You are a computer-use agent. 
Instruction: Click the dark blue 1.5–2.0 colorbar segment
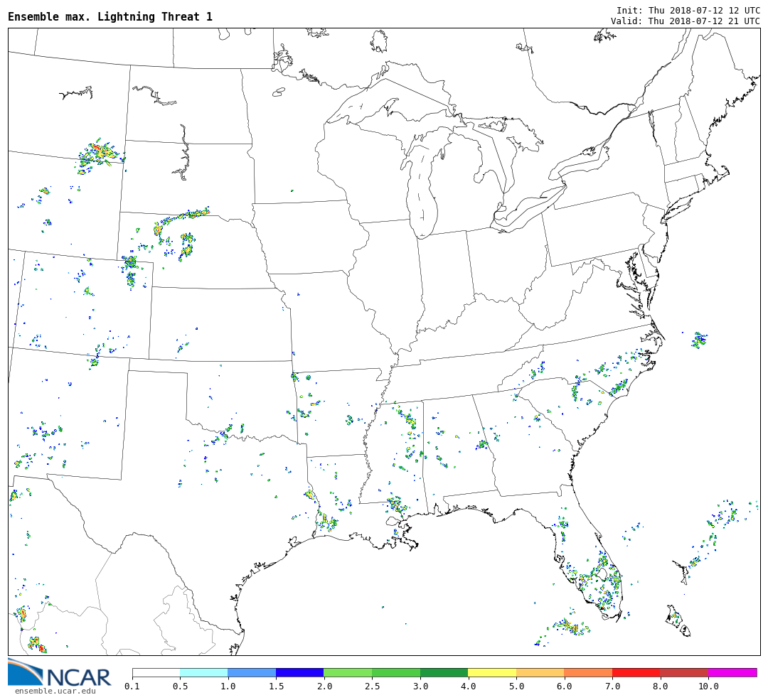(x=300, y=672)
